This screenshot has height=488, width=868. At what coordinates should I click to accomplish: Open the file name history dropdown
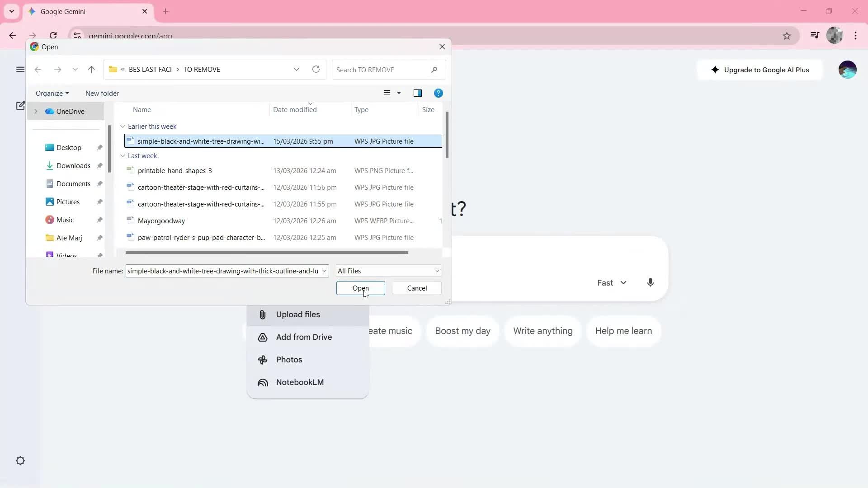pyautogui.click(x=324, y=271)
